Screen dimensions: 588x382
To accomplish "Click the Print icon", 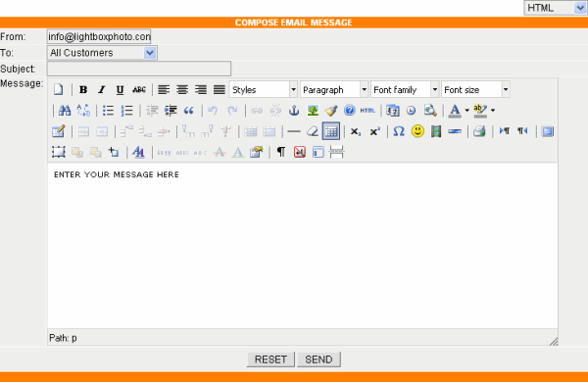I will (479, 131).
